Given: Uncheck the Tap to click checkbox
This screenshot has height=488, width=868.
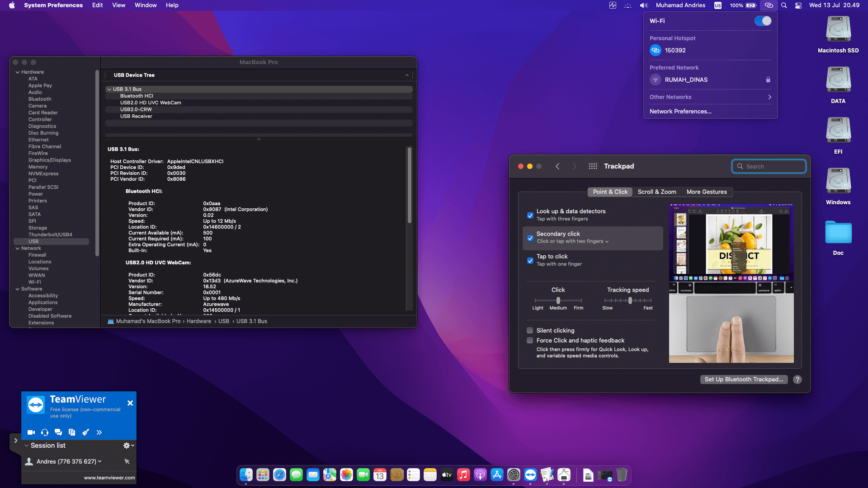Looking at the screenshot, I should pos(530,260).
